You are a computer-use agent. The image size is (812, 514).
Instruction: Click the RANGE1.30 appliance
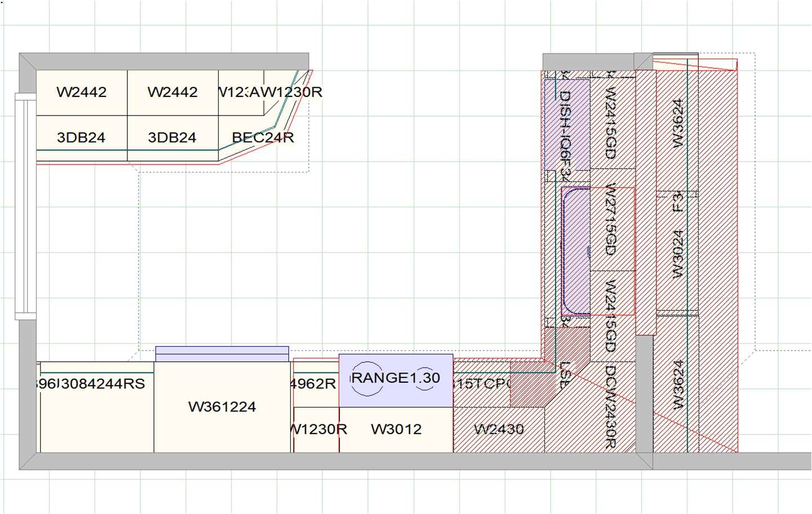(x=396, y=380)
